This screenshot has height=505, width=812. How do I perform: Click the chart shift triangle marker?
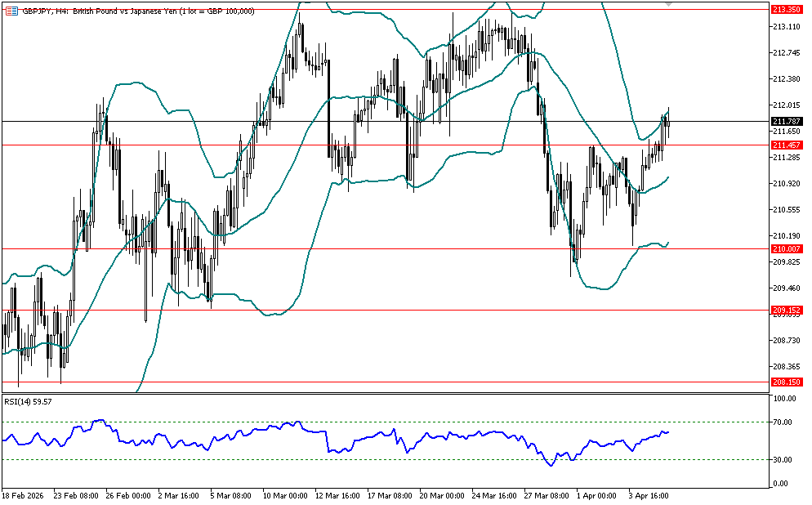(x=670, y=5)
